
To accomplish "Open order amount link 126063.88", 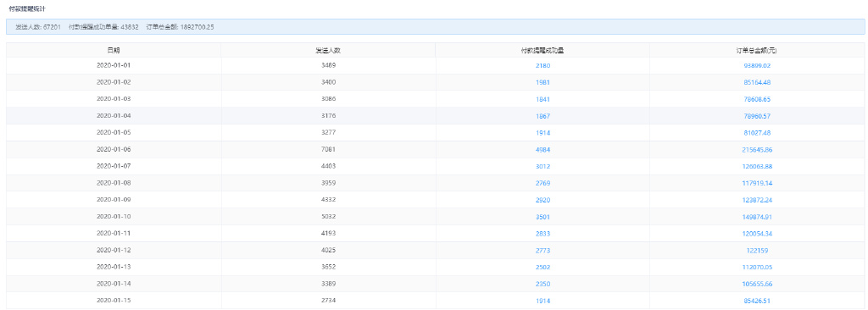I will click(x=757, y=167).
